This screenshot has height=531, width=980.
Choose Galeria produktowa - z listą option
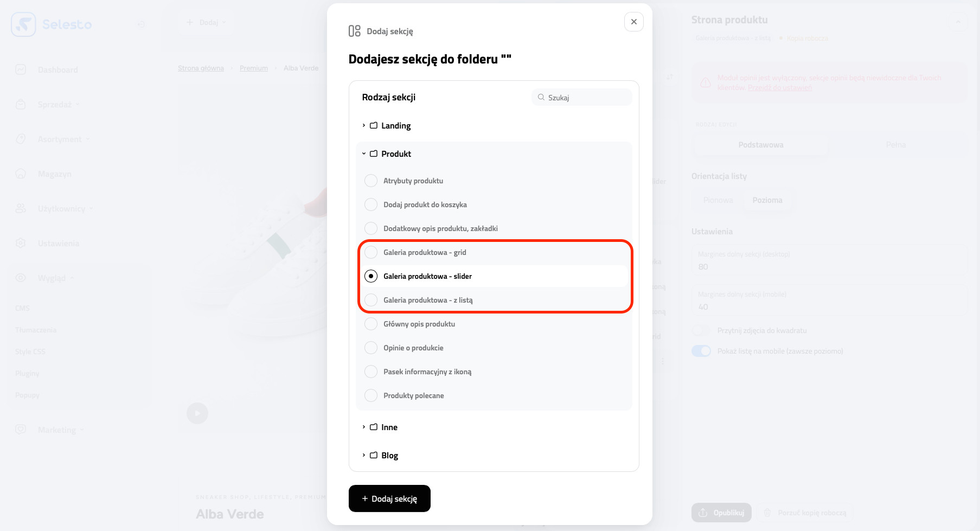(x=371, y=300)
